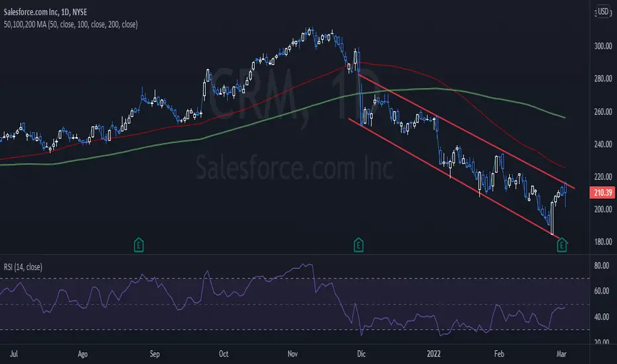Click the 220.00 price axis label
This screenshot has width=617, height=364.
pos(603,177)
